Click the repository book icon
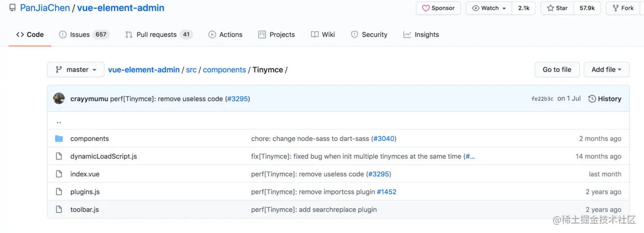644x233 pixels. [x=12, y=8]
